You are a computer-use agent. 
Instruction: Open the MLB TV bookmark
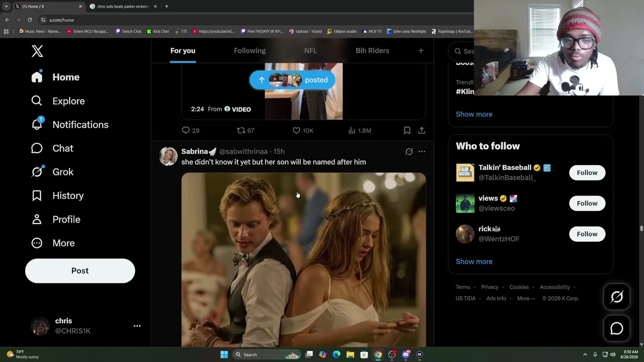pos(372,31)
